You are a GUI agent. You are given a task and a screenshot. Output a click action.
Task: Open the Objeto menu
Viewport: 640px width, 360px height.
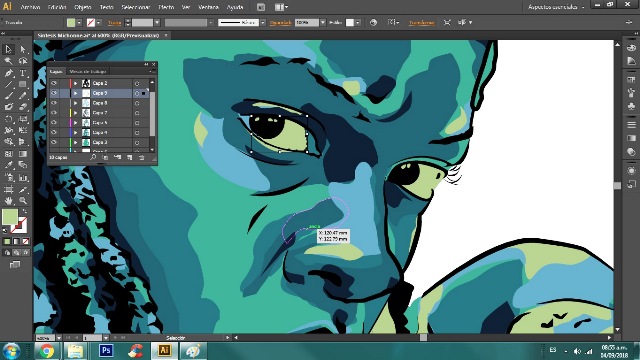[83, 7]
